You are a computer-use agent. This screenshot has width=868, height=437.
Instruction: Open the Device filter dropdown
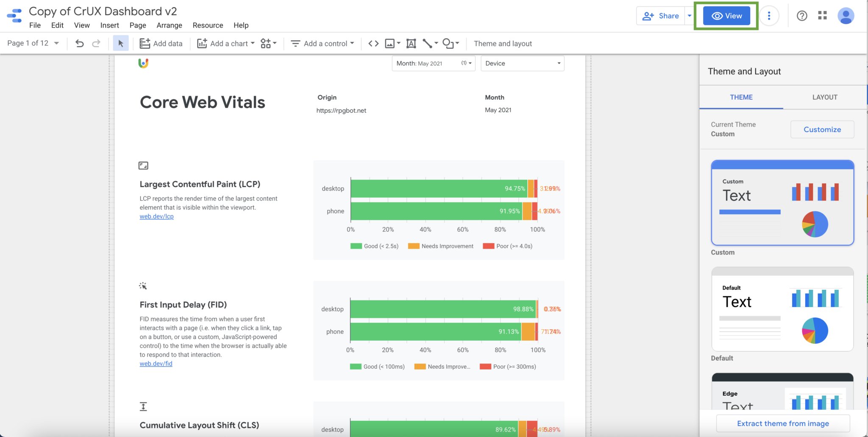point(523,63)
